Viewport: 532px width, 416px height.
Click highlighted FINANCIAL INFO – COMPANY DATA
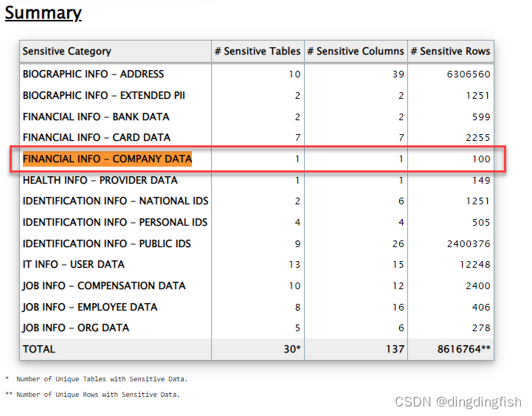(107, 159)
